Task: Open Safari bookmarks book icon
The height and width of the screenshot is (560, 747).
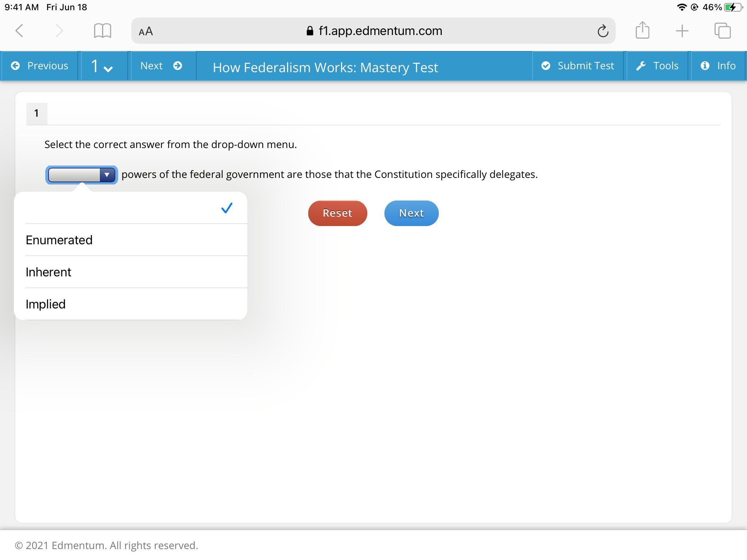Action: [x=102, y=31]
